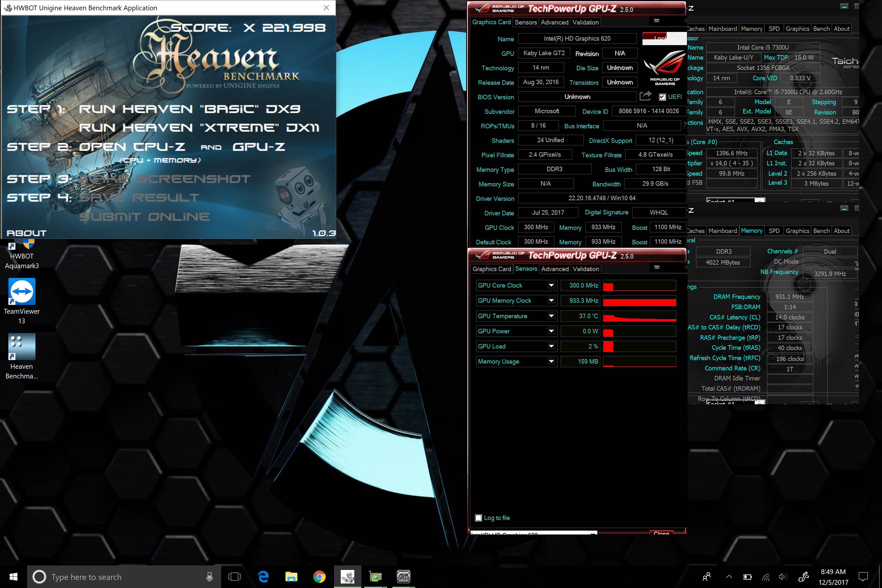The width and height of the screenshot is (882, 588).
Task: Open GPU Power sensor dropdown
Action: point(551,331)
